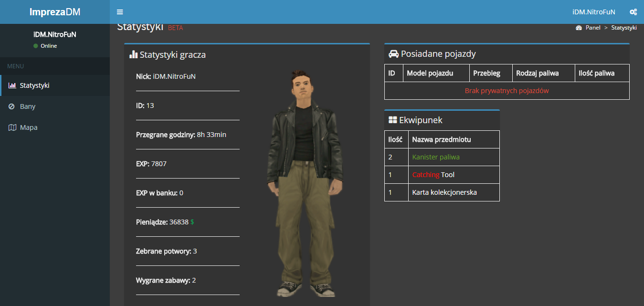Open the settings gears icon
The width and height of the screenshot is (644, 306).
tap(633, 12)
